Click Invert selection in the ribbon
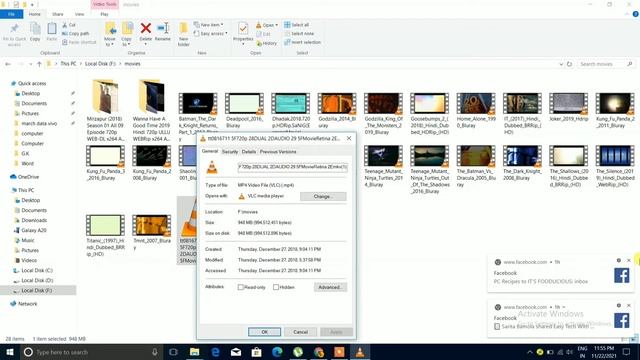The height and width of the screenshot is (360, 640). (302, 42)
